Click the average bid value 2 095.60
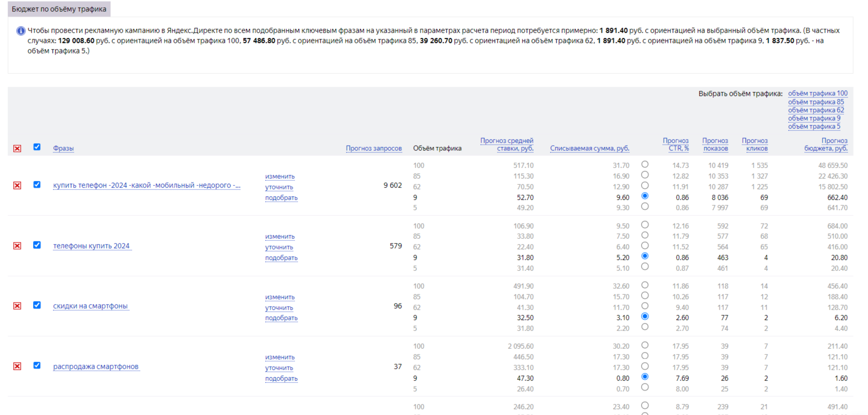This screenshot has width=868, height=415. coord(520,346)
